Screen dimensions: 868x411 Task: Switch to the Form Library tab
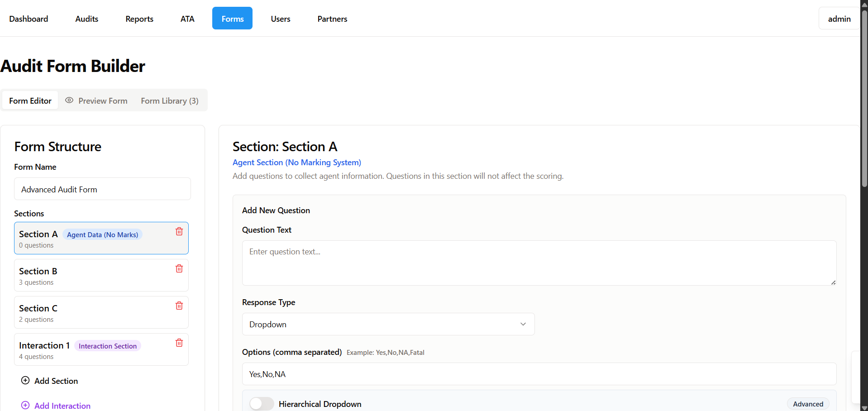pyautogui.click(x=169, y=100)
